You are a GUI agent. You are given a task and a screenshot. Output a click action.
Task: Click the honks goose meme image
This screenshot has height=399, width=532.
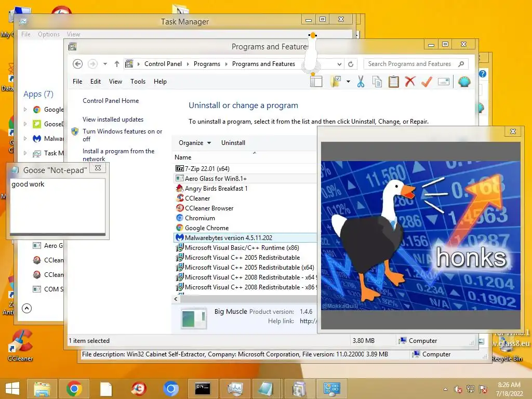421,235
